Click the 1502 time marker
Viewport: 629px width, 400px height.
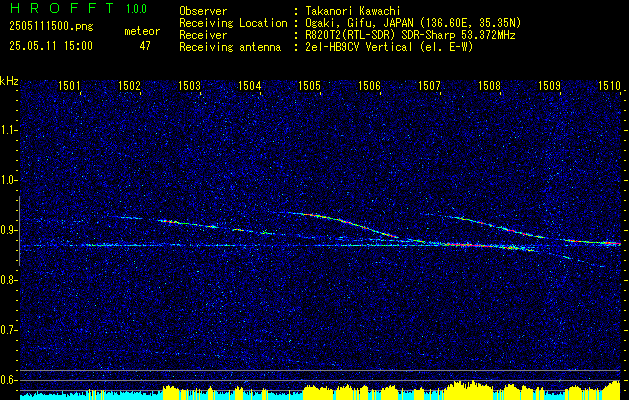[130, 85]
